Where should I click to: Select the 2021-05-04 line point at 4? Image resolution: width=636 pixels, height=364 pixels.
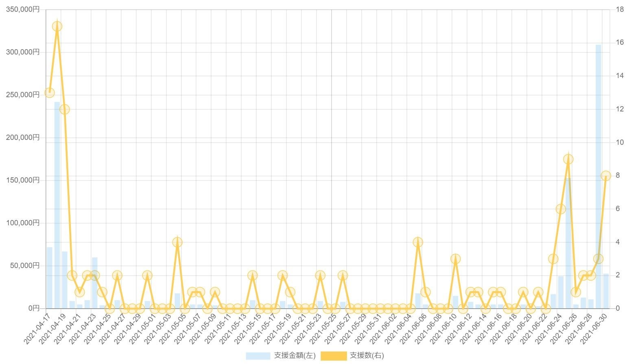(177, 242)
